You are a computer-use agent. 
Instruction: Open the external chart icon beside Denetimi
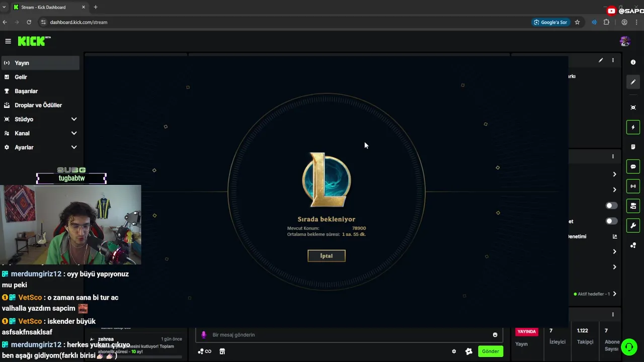[614, 236]
